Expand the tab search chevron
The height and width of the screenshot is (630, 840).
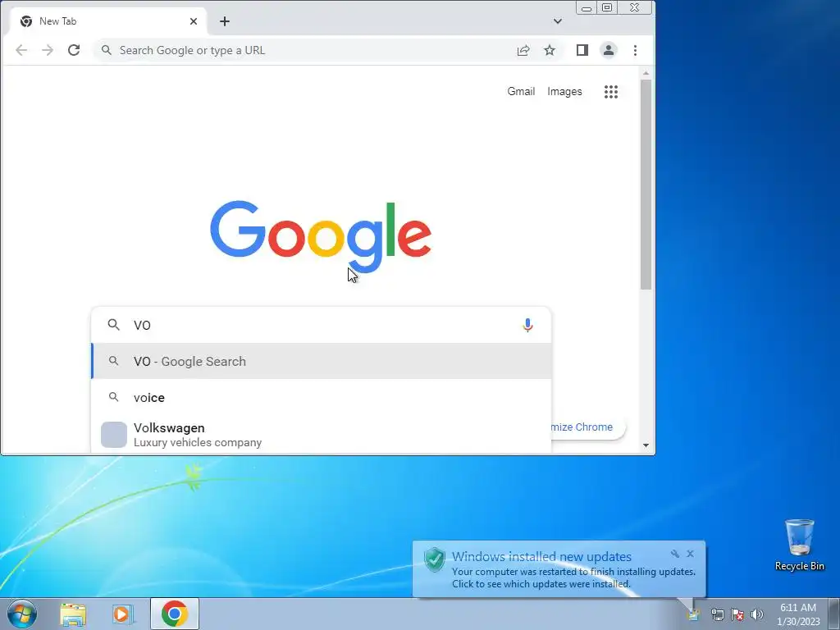point(558,21)
